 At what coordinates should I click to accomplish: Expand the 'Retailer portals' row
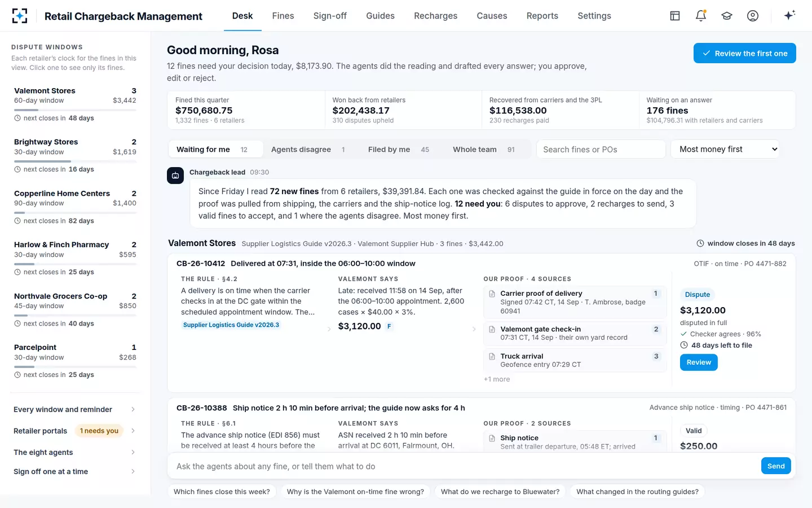74,431
